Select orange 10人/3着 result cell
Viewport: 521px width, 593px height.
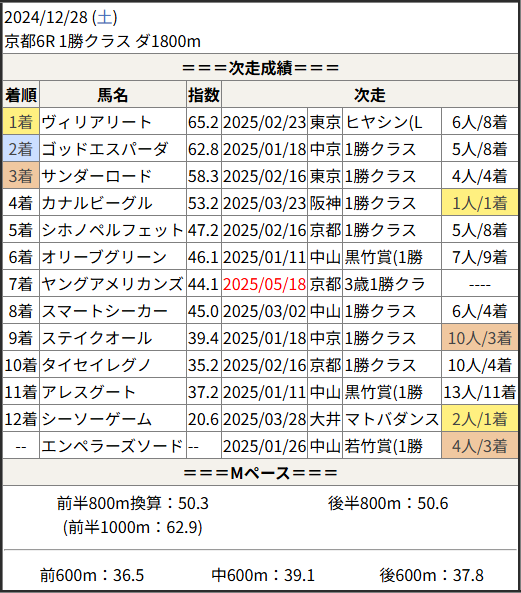[479, 338]
